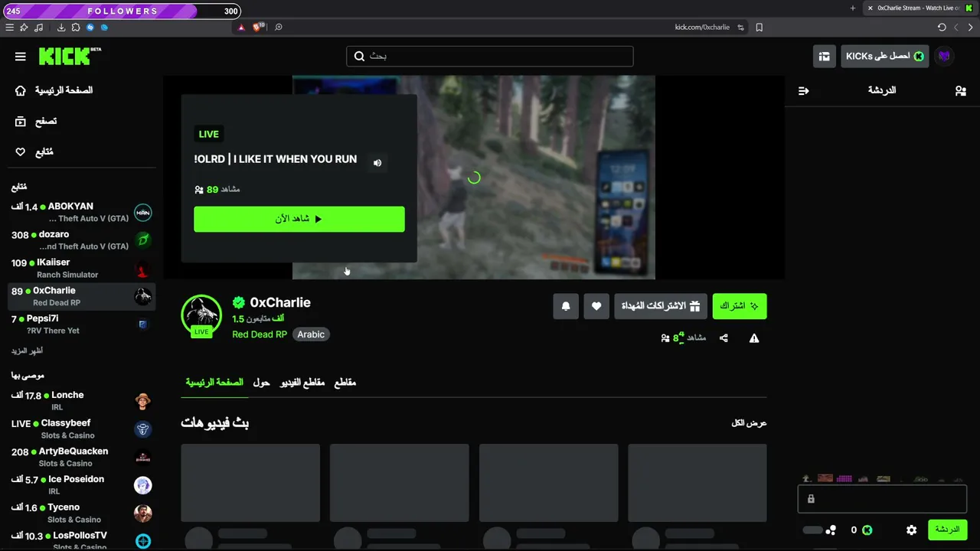Open Lonche recommended channel

click(x=81, y=401)
